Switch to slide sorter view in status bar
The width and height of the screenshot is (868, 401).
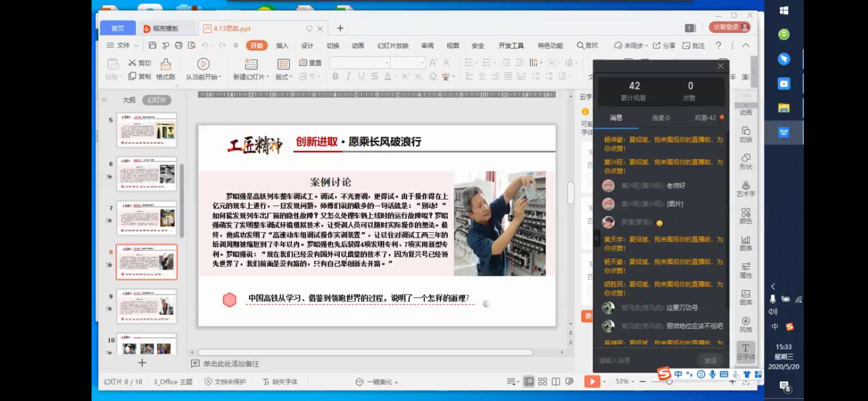[x=542, y=381]
